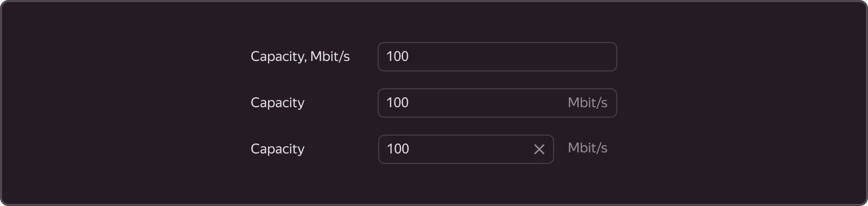Click the Capacity field containing Mbit/s suffix
Screen dimensions: 868x206
(497, 103)
